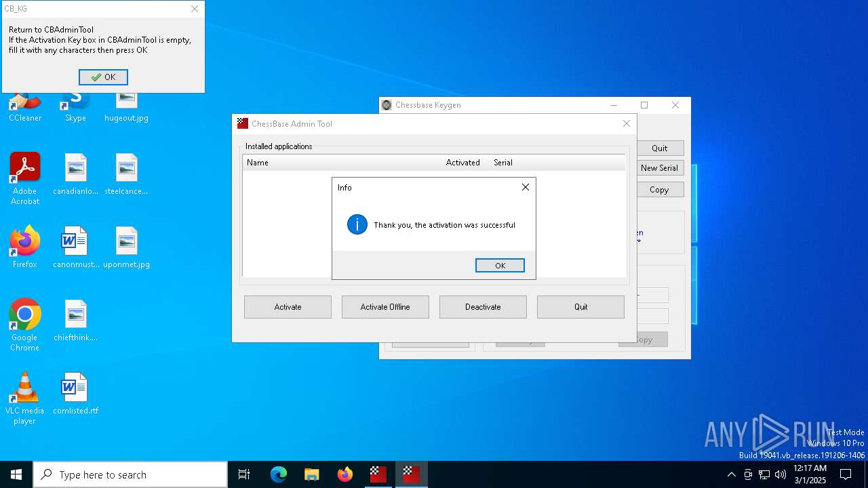Click the taskbar search box
Viewport: 868px width, 488px height.
[130, 474]
